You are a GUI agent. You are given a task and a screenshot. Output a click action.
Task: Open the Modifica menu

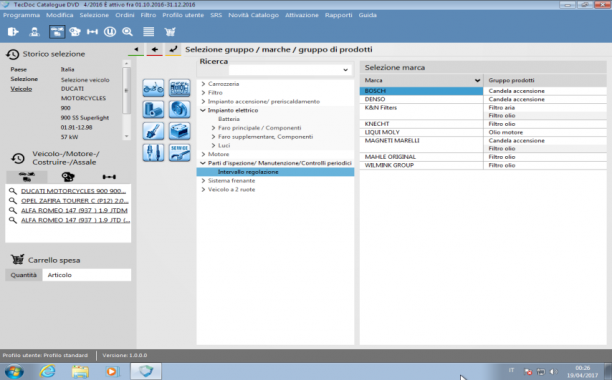tap(60, 15)
